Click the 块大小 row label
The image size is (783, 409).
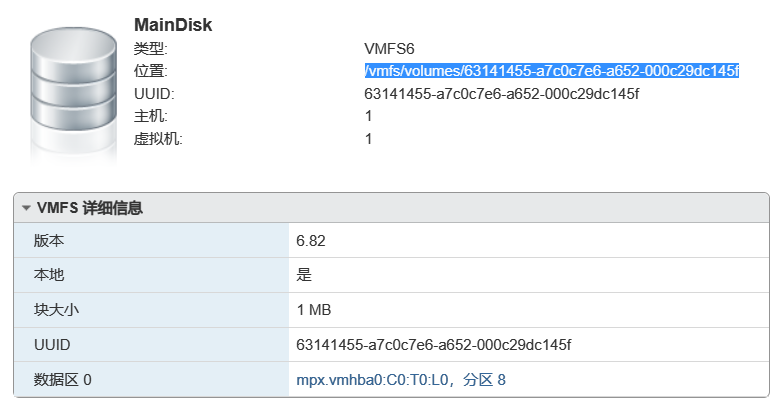(56, 310)
